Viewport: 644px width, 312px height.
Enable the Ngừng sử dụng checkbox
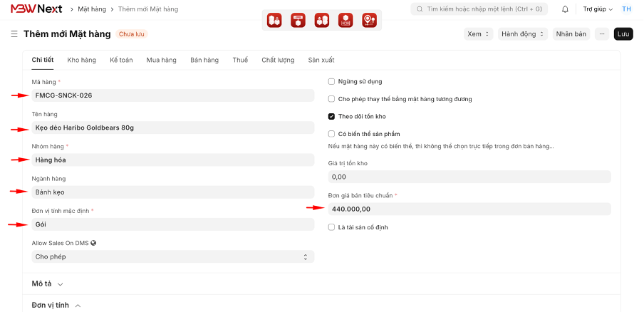[x=331, y=82]
